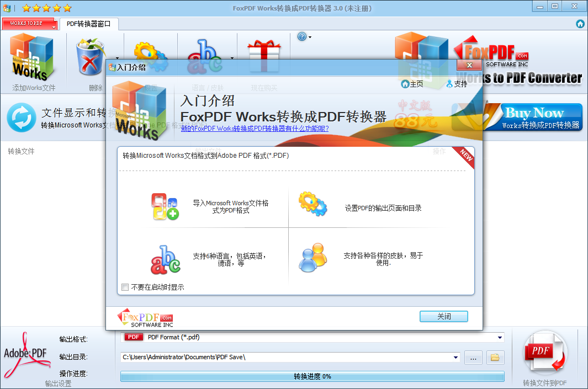Minimize the FoxPDF main window
Image resolution: width=588 pixels, height=389 pixels.
[539, 7]
